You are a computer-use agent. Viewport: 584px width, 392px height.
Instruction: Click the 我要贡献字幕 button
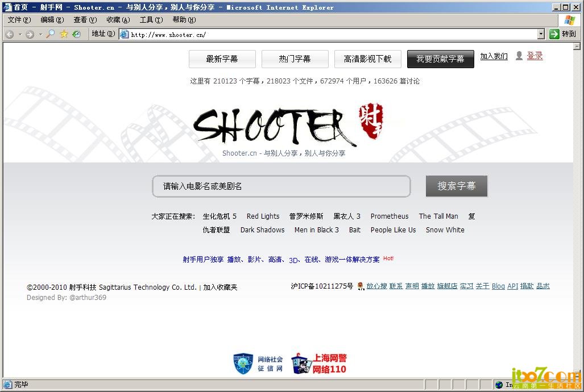[440, 59]
